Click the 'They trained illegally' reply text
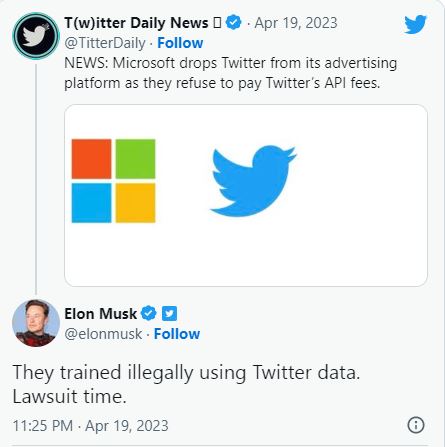 pos(186,384)
